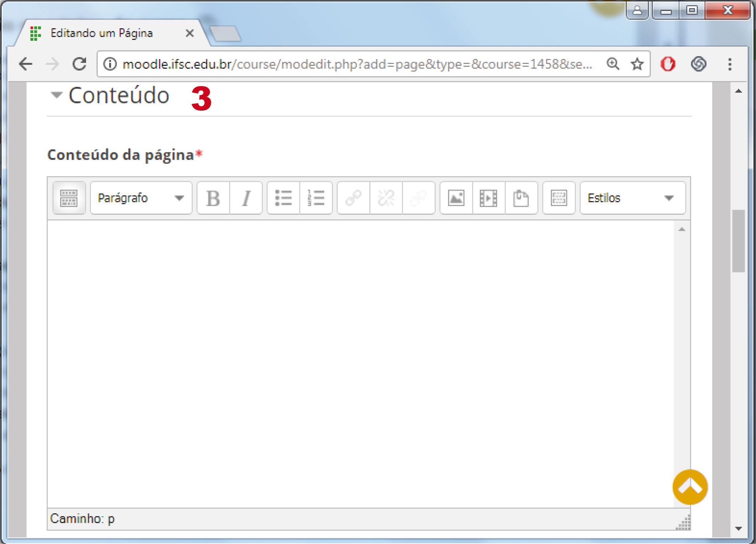Select the Editando um Página tab
The width and height of the screenshot is (756, 544).
click(x=102, y=33)
